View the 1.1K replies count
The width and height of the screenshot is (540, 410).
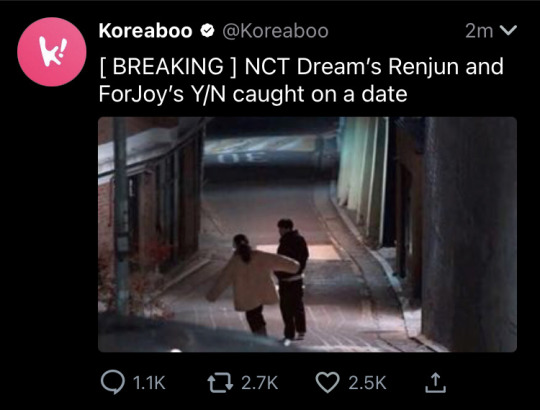point(149,383)
